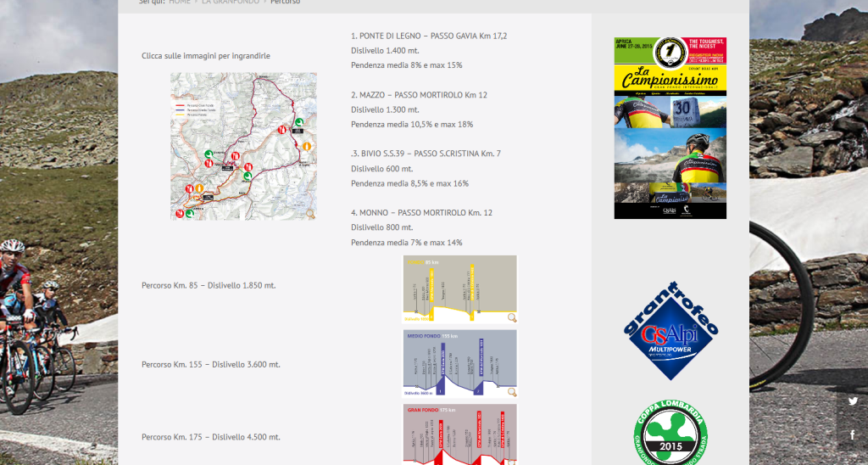The height and width of the screenshot is (465, 868).
Task: Enlarge the Medio Fondo 155 km profile
Action: pyautogui.click(x=459, y=363)
